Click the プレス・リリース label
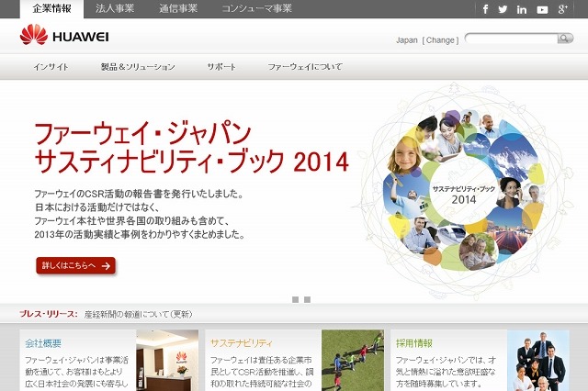Screen dimensions: 588x391 [49, 314]
